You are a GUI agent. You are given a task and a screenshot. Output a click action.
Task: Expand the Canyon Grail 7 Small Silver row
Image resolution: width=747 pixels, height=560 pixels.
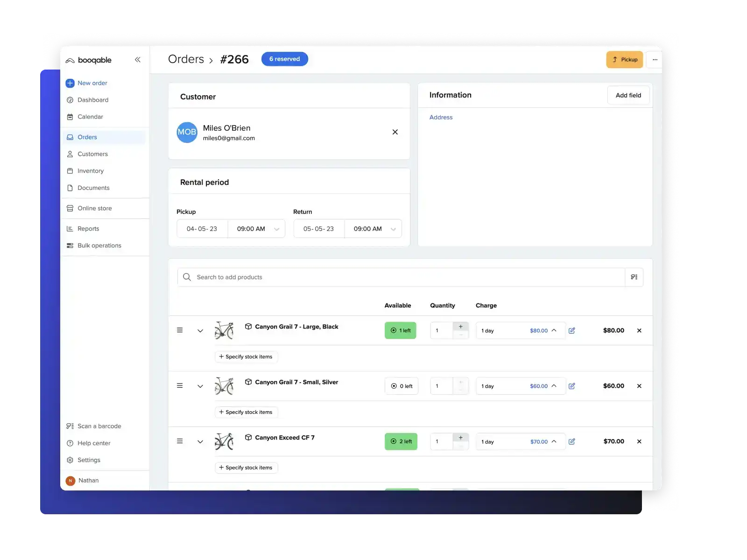[x=200, y=386]
